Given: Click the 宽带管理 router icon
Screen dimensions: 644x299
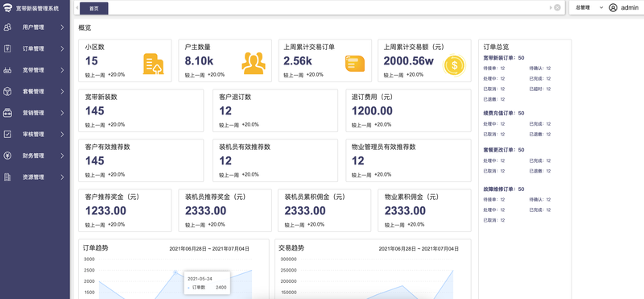Looking at the screenshot, I should tap(7, 70).
